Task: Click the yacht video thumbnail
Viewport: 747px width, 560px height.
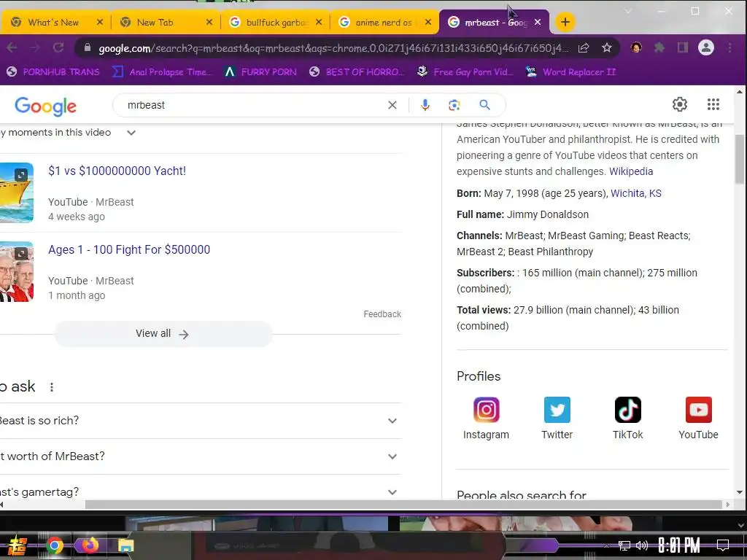Action: [x=17, y=192]
